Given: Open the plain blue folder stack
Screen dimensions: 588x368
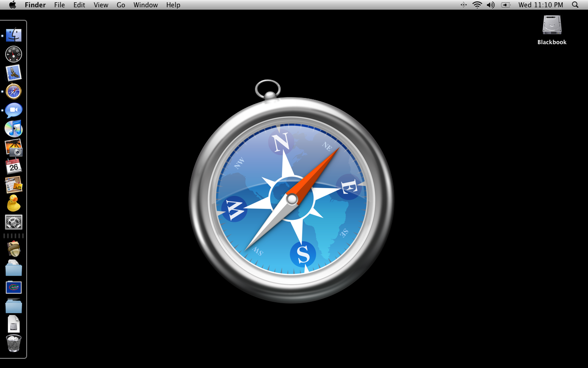Looking at the screenshot, I should 14,306.
